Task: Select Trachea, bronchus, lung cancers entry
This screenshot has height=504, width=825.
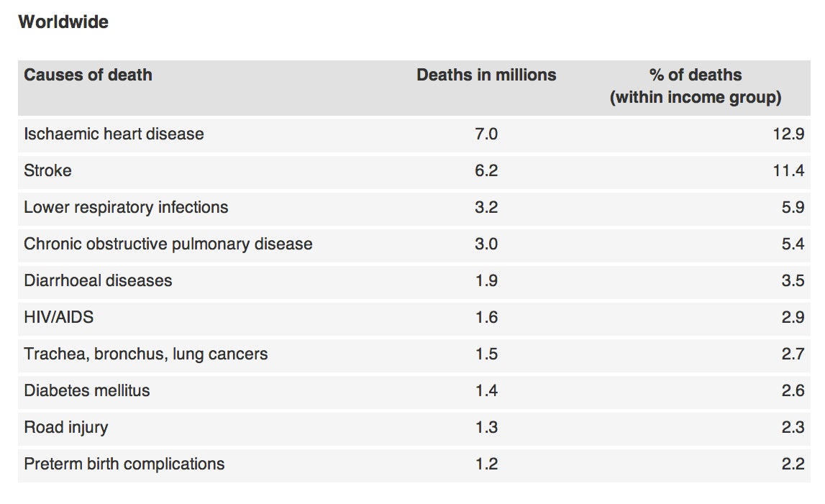Action: (x=146, y=354)
